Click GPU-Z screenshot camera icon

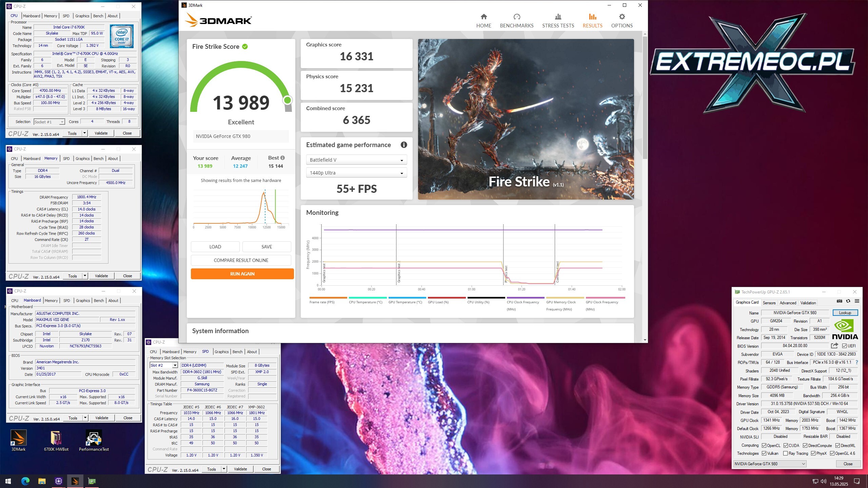pos(839,301)
